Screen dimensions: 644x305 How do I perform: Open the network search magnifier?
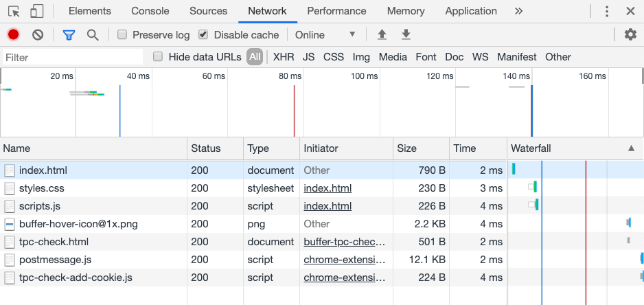[x=93, y=35]
